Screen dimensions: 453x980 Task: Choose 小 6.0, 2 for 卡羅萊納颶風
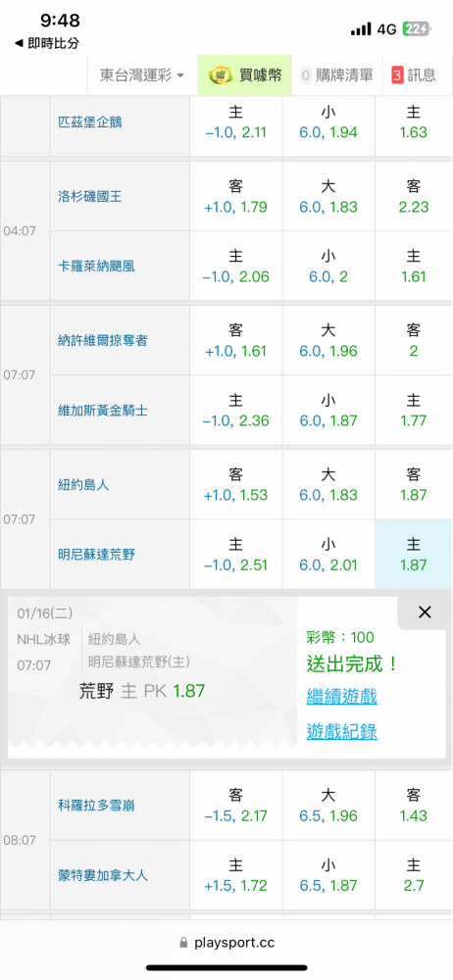tap(328, 266)
